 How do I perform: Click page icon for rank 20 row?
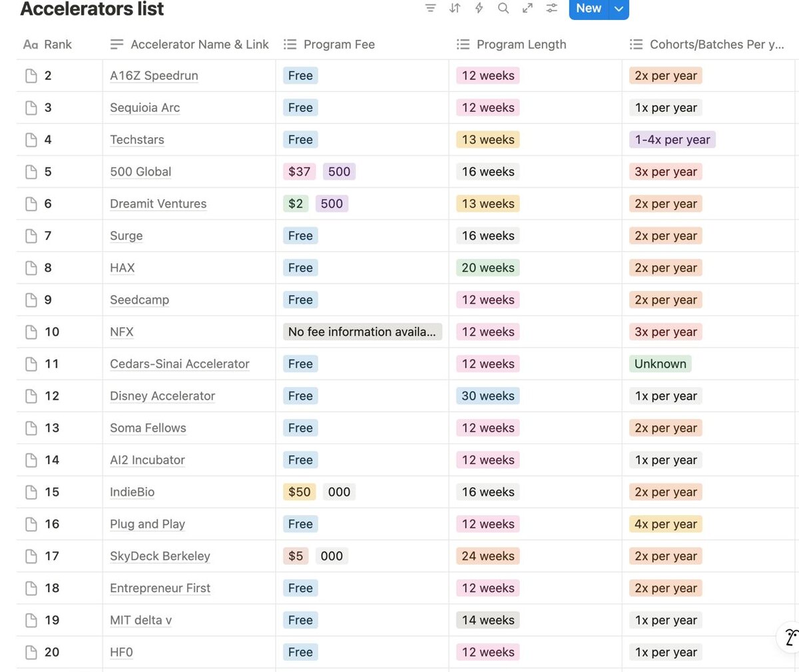[x=31, y=653]
